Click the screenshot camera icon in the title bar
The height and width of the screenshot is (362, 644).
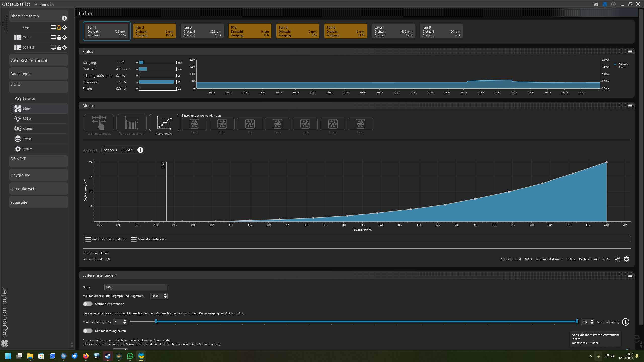point(595,4)
